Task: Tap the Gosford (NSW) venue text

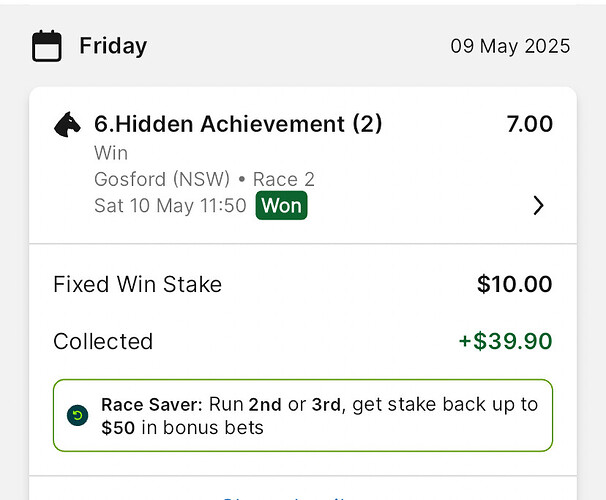Action: [162, 179]
